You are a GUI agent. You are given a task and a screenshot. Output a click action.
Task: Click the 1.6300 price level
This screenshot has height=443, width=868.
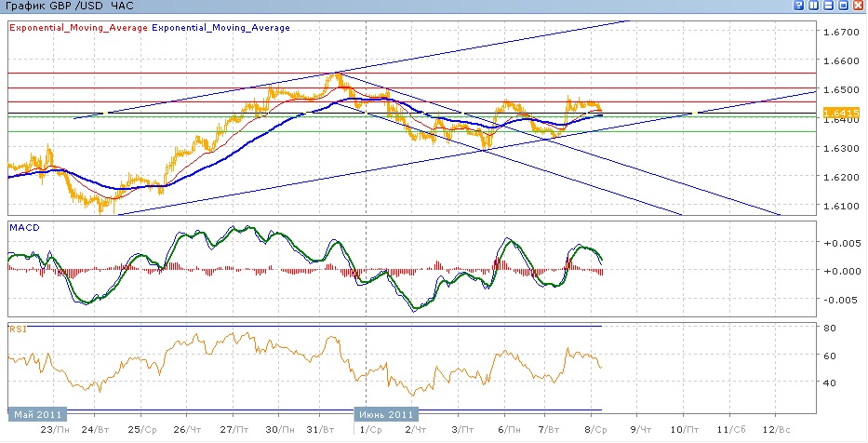(x=842, y=148)
